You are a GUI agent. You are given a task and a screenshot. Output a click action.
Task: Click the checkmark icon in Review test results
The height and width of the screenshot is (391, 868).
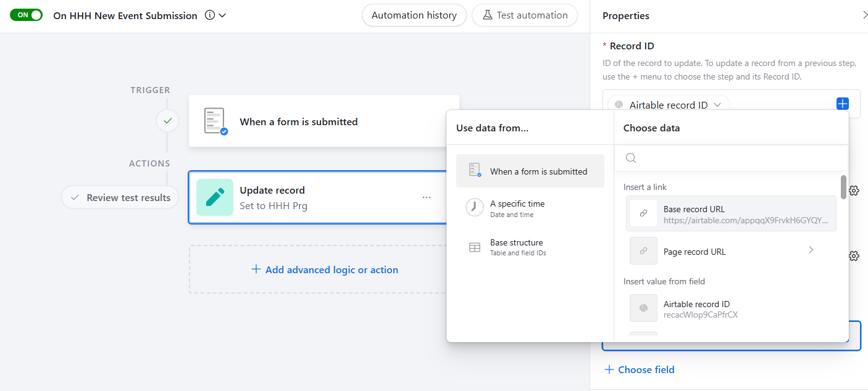coord(75,198)
